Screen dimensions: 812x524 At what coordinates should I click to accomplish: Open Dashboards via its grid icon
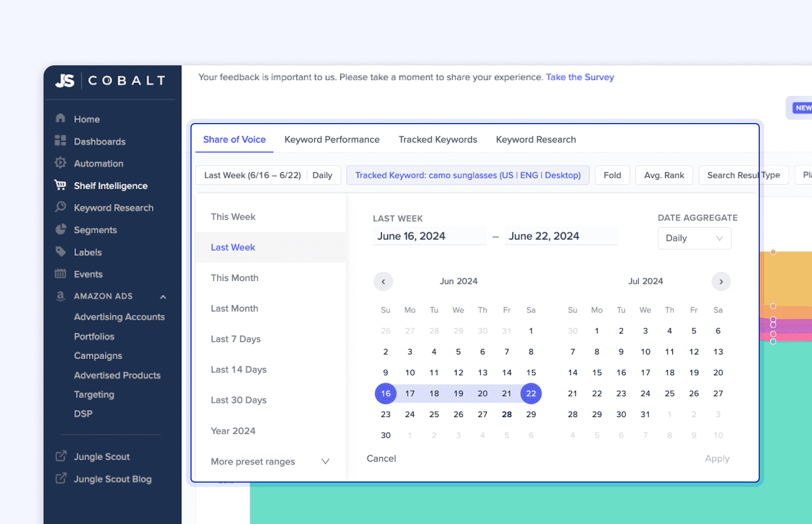60,141
